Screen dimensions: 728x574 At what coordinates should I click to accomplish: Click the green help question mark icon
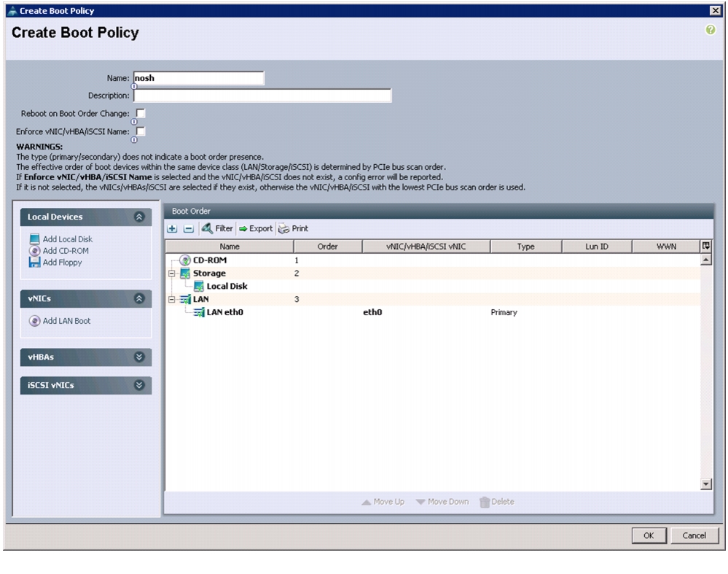click(x=710, y=30)
